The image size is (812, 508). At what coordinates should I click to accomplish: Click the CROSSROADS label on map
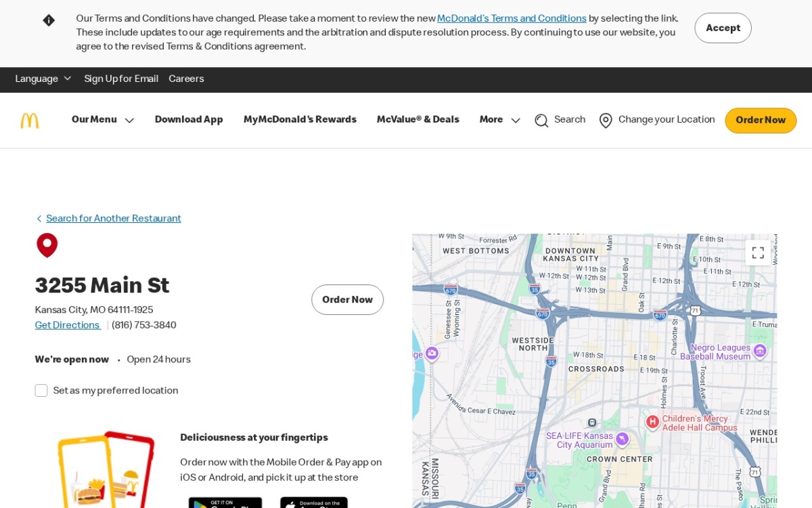tap(596, 369)
